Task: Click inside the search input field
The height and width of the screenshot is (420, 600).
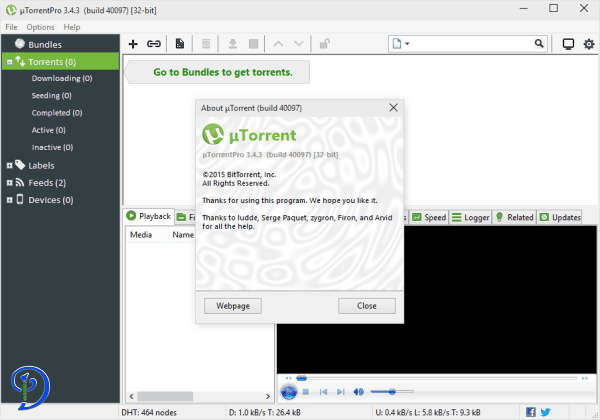Action: pos(472,44)
